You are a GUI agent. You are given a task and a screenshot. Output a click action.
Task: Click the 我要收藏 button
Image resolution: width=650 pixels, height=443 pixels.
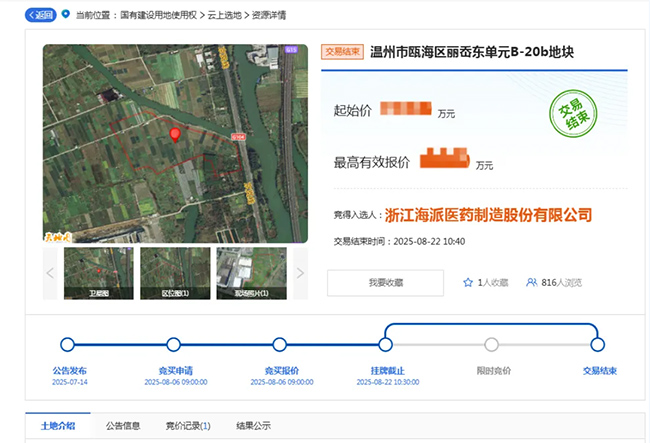(x=386, y=283)
